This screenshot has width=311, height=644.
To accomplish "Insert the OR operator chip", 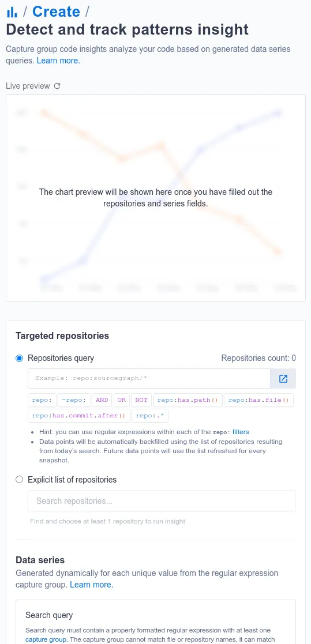I will tap(122, 400).
